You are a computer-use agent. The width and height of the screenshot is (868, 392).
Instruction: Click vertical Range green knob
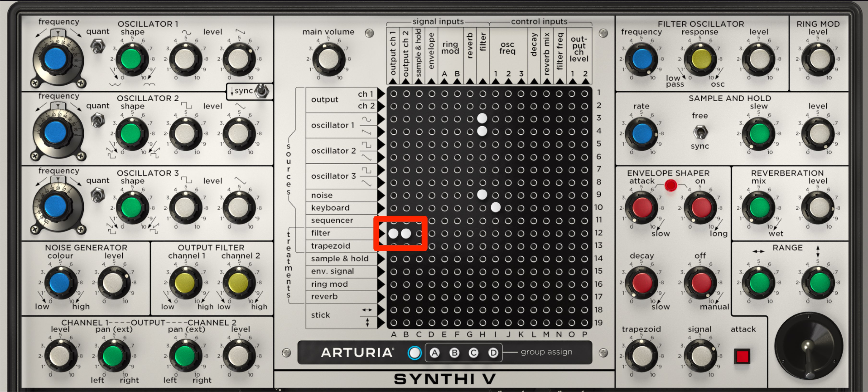(x=818, y=282)
